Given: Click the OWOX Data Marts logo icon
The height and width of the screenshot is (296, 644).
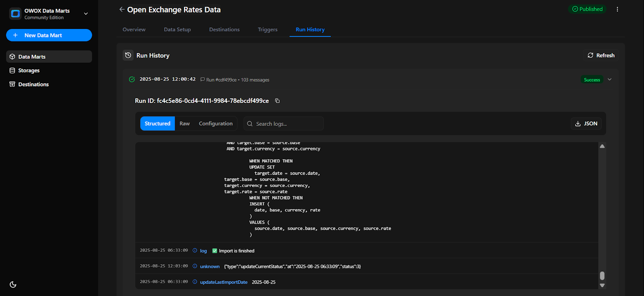Looking at the screenshot, I should pos(15,14).
